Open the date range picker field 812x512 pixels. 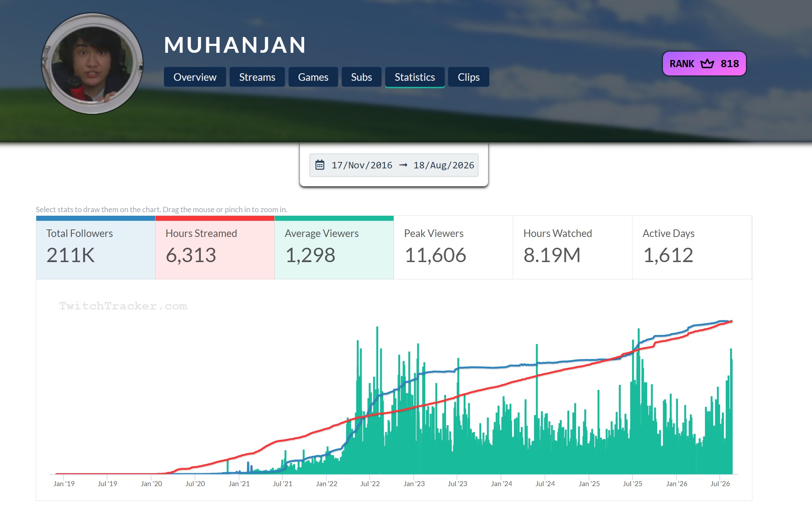(x=394, y=165)
